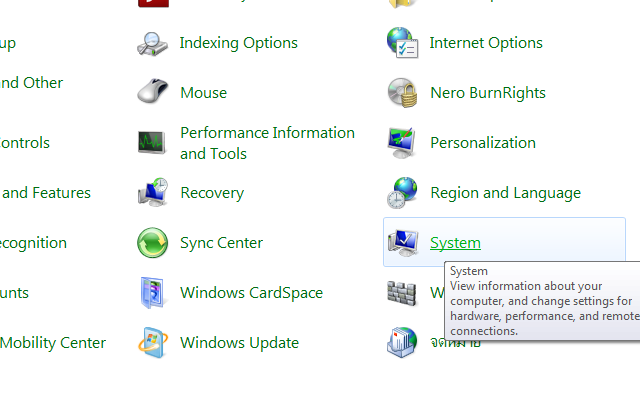Open the green Sync Center icon
Screen dimensions: 640x401
click(153, 243)
